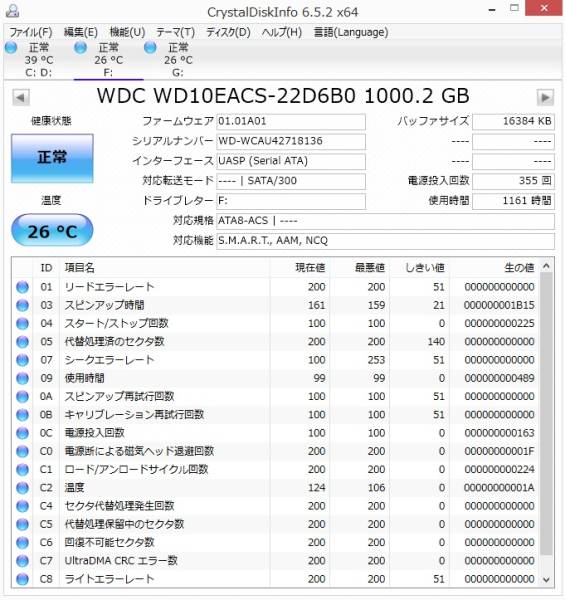Click the drive letter field F:
The width and height of the screenshot is (565, 600).
tap(291, 201)
